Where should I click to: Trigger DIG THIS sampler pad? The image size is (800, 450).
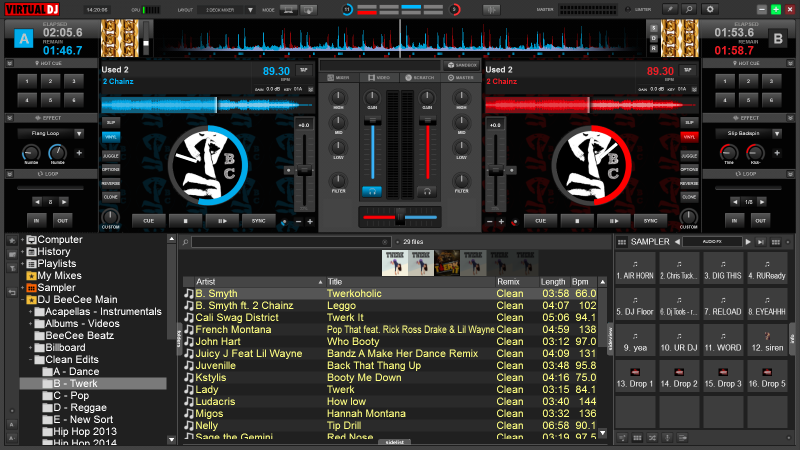click(x=722, y=269)
